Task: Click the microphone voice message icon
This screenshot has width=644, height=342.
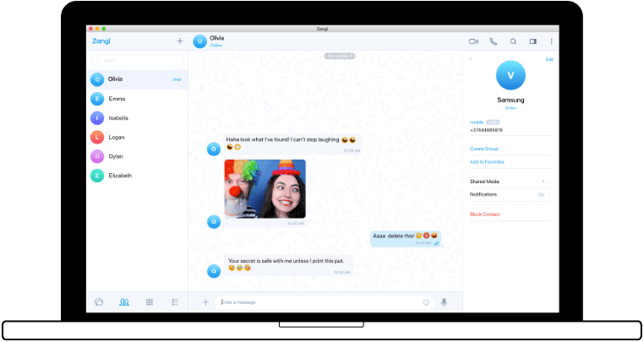Action: pos(444,302)
